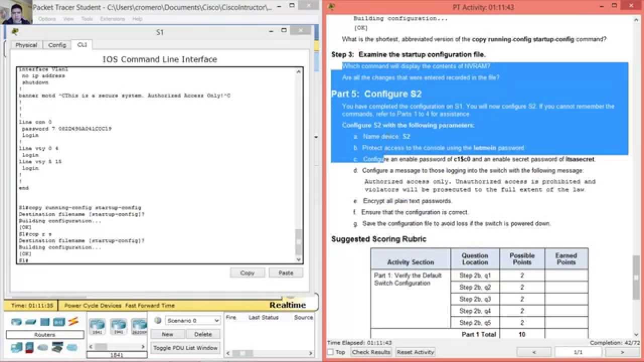Screen dimensions: 644x362
Task: Select the WAN Emulation cloud icon
Action: click(43, 347)
